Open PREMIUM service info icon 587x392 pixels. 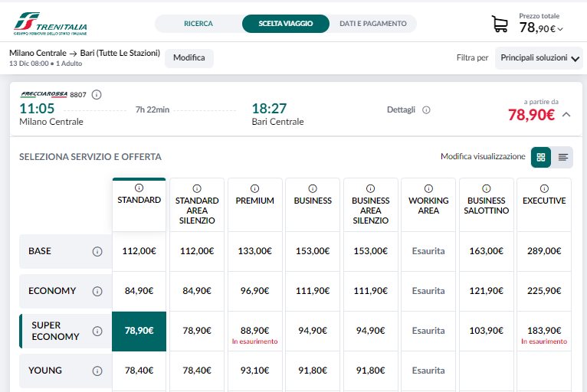(255, 188)
